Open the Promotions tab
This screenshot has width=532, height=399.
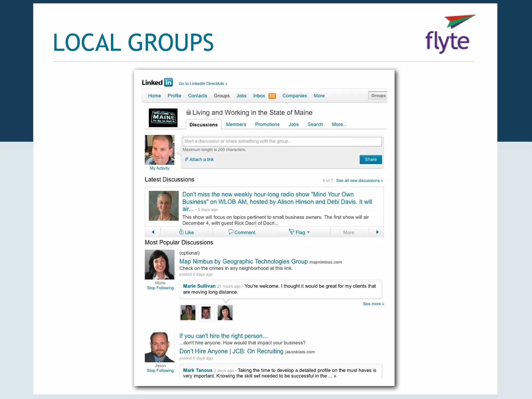267,124
